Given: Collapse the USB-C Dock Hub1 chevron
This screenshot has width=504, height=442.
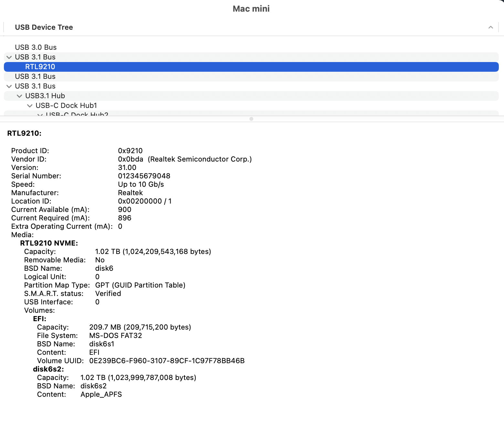Looking at the screenshot, I should click(30, 106).
